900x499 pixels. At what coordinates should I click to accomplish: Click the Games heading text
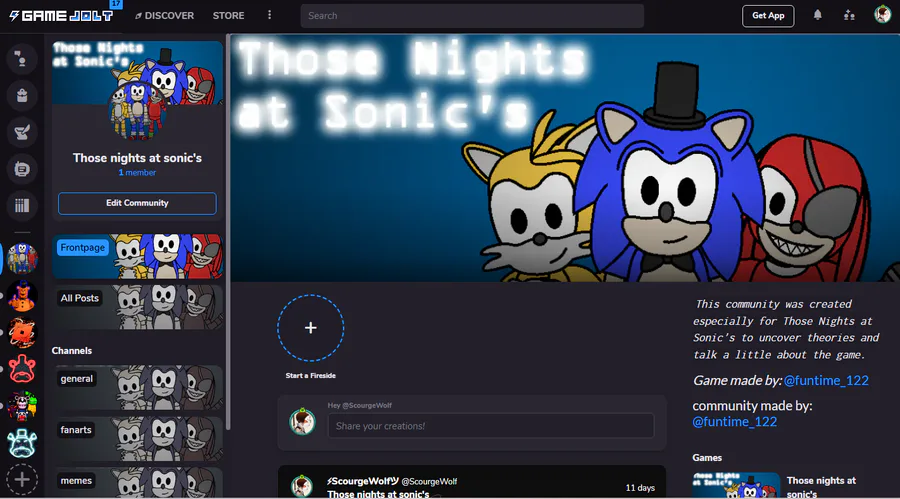tap(707, 458)
